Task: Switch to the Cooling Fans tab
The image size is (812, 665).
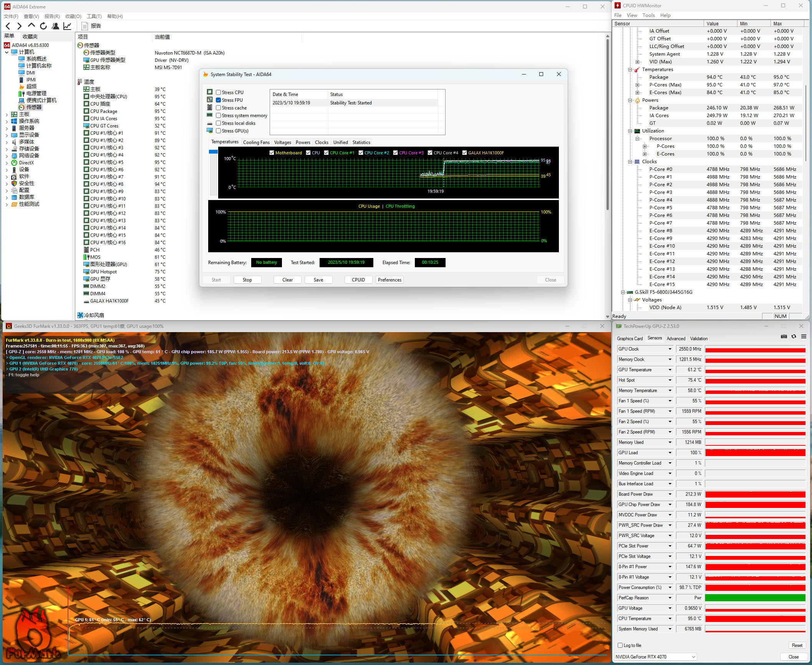Action: click(256, 142)
